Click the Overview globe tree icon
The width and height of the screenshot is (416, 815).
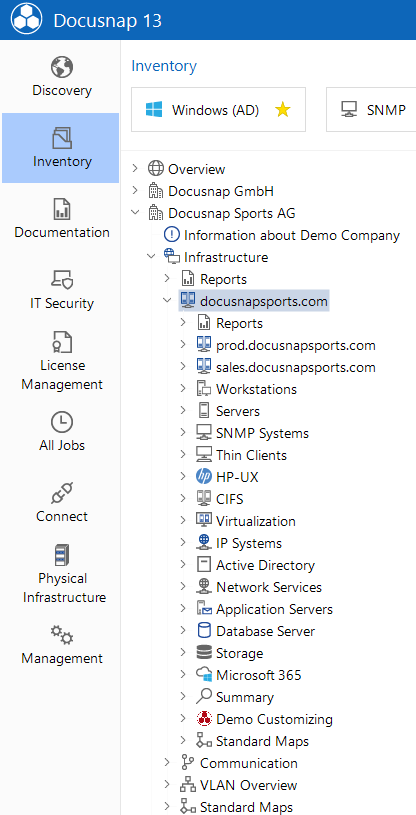click(x=155, y=169)
